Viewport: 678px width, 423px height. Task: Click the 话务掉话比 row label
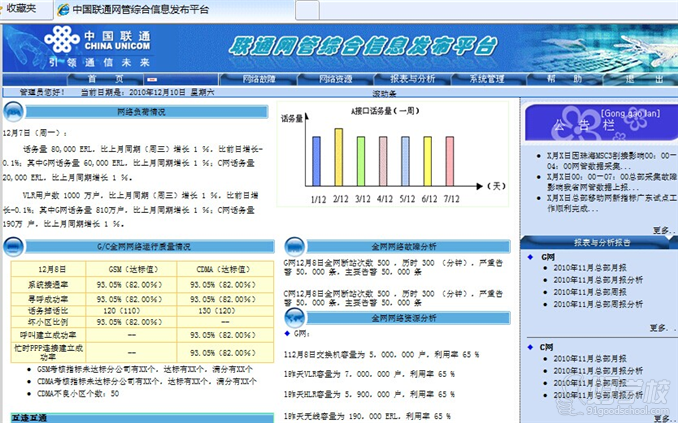[x=48, y=311]
